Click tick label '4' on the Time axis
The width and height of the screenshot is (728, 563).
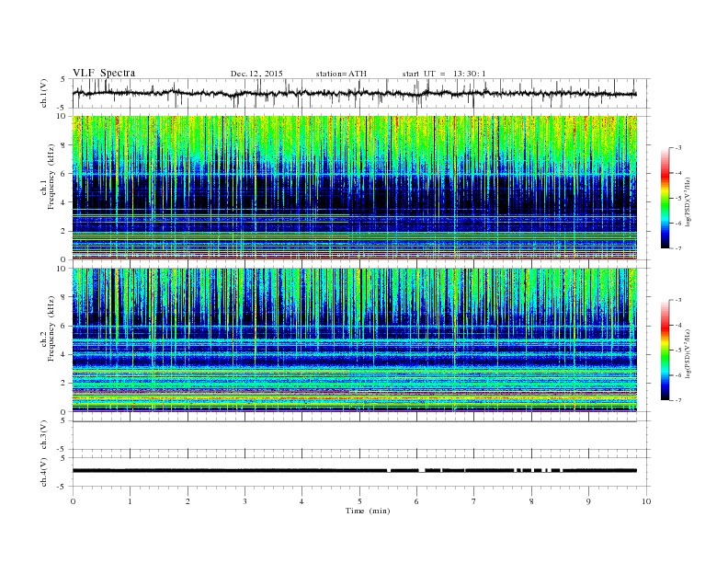click(301, 501)
